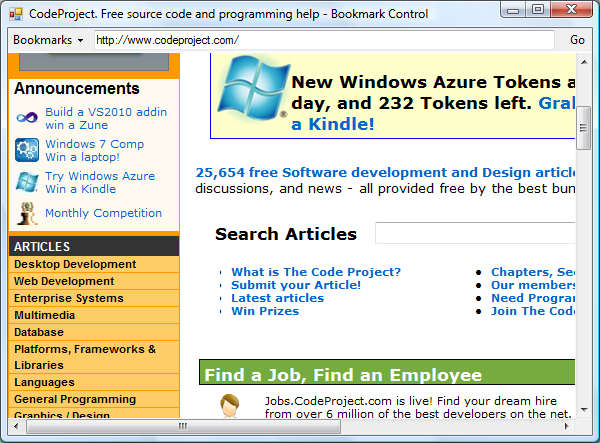Click the a Kindle! banner link

tap(333, 124)
